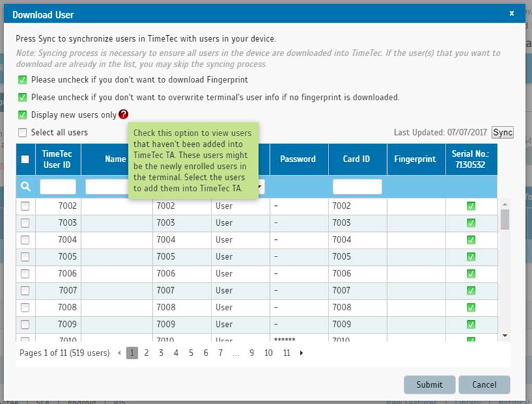532x404 pixels.
Task: Uncheck the download Fingerprint option
Action: [x=23, y=80]
